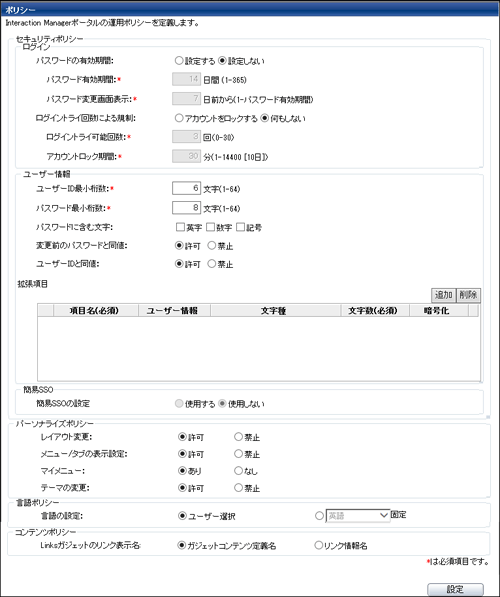Allow menu/tab display settings
This screenshot has width=500, height=597.
click(x=182, y=454)
